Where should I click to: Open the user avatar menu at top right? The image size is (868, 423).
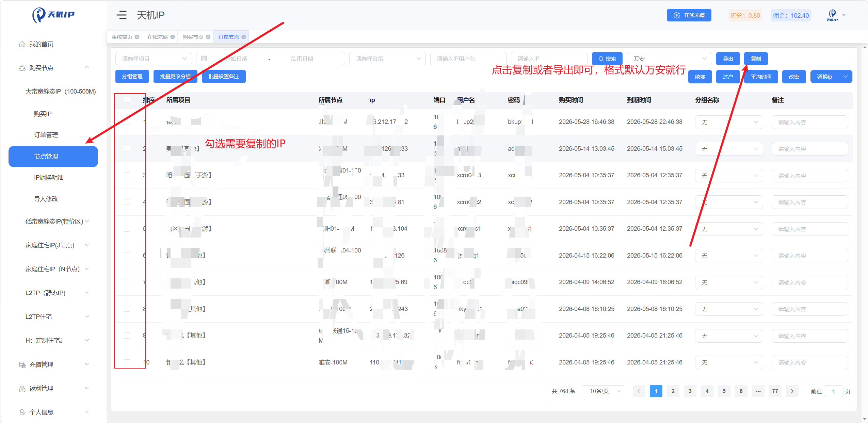(x=836, y=15)
